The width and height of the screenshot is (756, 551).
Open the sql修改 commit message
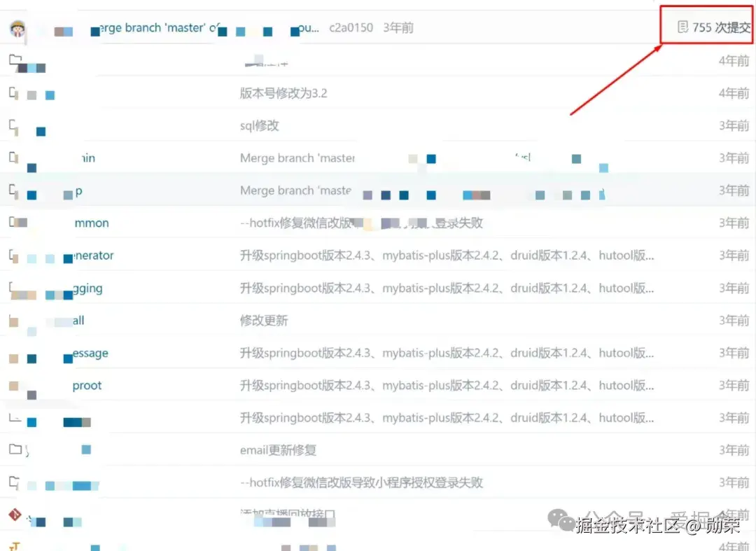[x=257, y=125]
